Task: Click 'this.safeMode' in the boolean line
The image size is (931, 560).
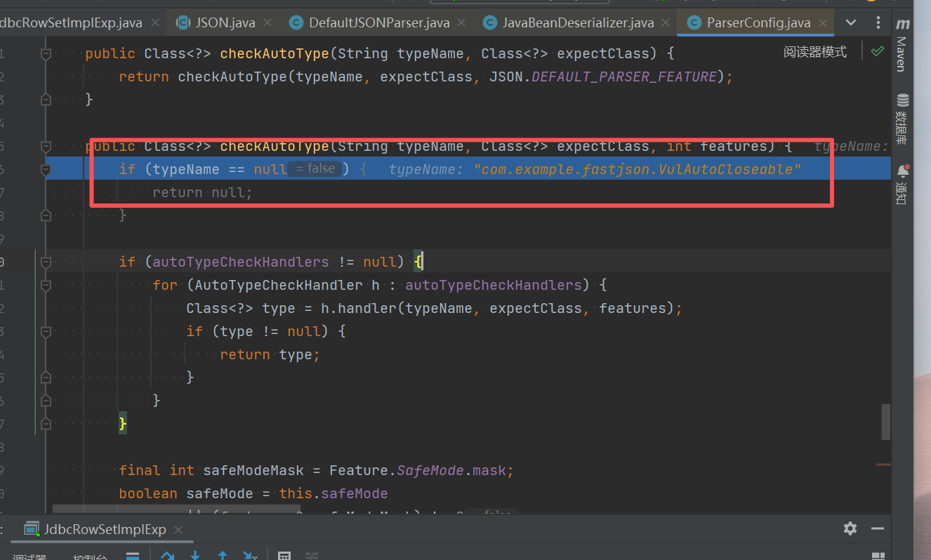Action: click(334, 493)
